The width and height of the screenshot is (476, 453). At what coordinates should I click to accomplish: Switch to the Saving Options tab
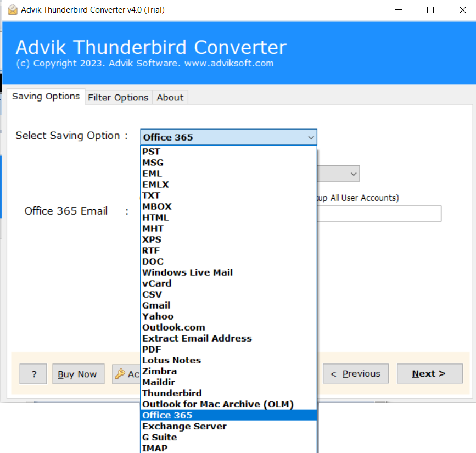(46, 96)
